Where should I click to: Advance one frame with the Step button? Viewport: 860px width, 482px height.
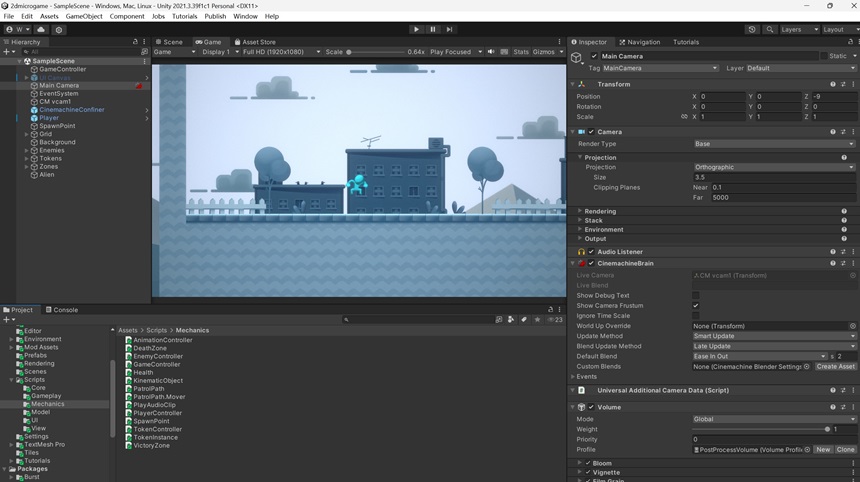449,30
